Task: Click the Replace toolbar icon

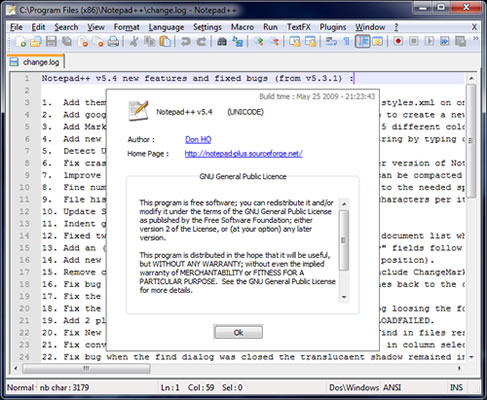Action: point(238,42)
